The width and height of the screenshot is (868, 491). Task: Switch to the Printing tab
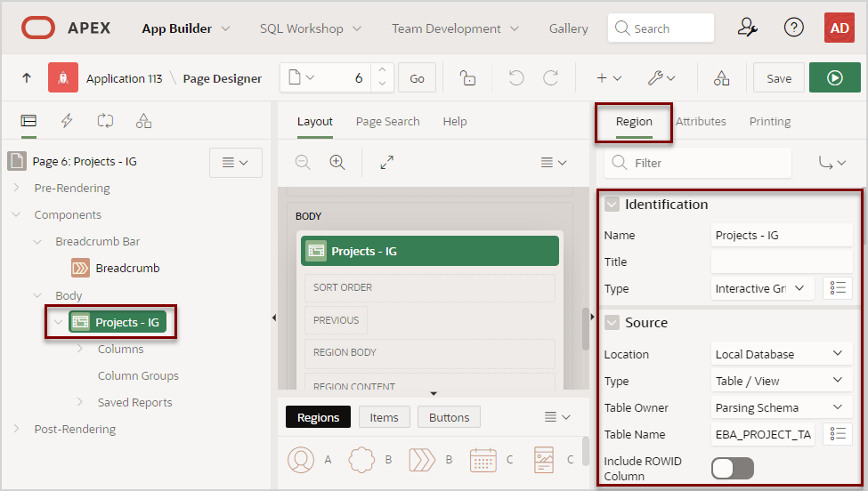pyautogui.click(x=769, y=121)
